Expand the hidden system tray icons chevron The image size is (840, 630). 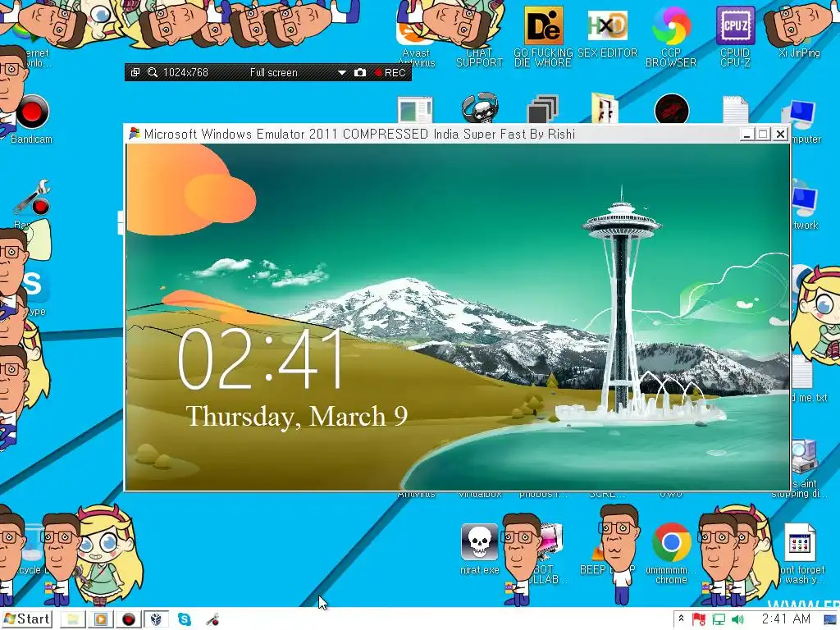pos(681,619)
